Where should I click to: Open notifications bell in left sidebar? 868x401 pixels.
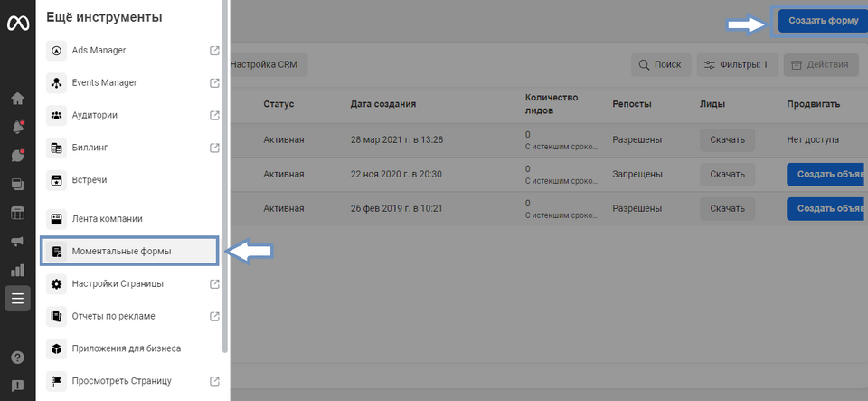coord(17,128)
